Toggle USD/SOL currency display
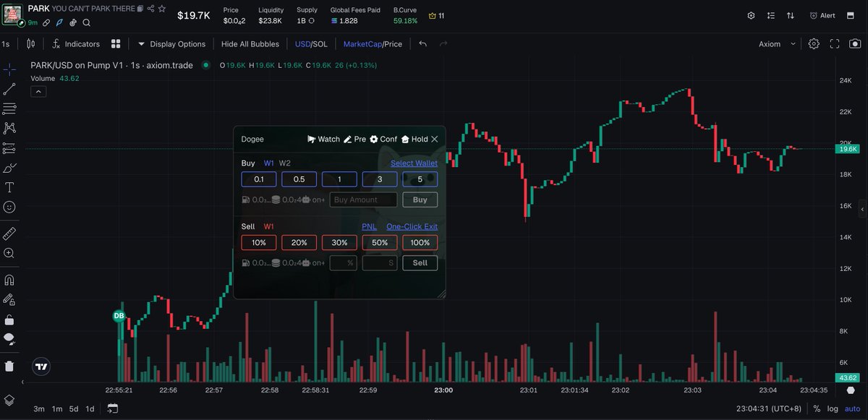 (311, 44)
